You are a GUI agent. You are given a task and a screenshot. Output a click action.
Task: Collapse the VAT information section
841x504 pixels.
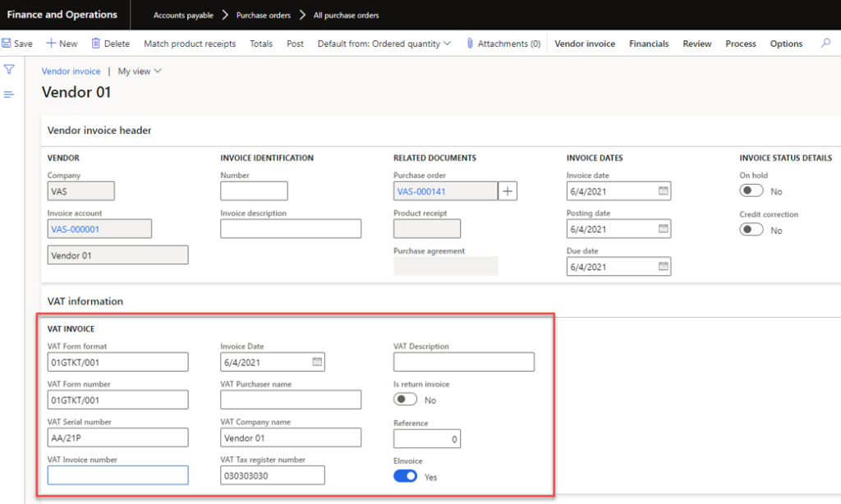click(85, 301)
